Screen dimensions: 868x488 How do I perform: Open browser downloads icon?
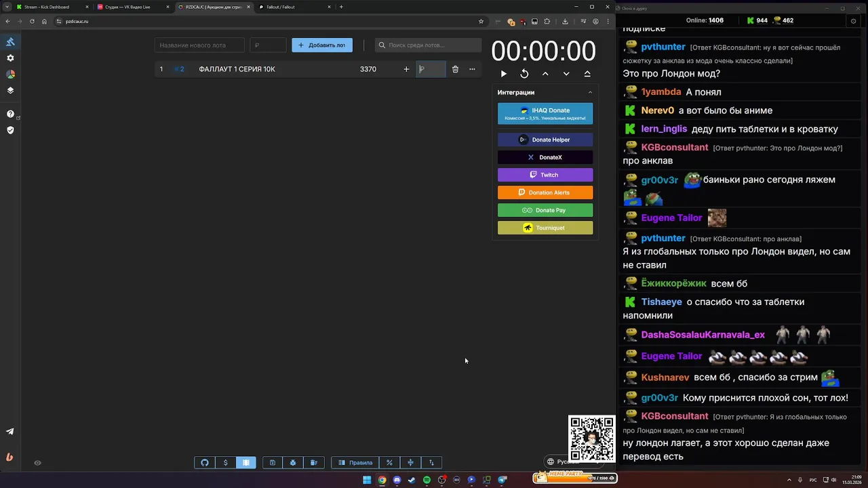(x=565, y=21)
